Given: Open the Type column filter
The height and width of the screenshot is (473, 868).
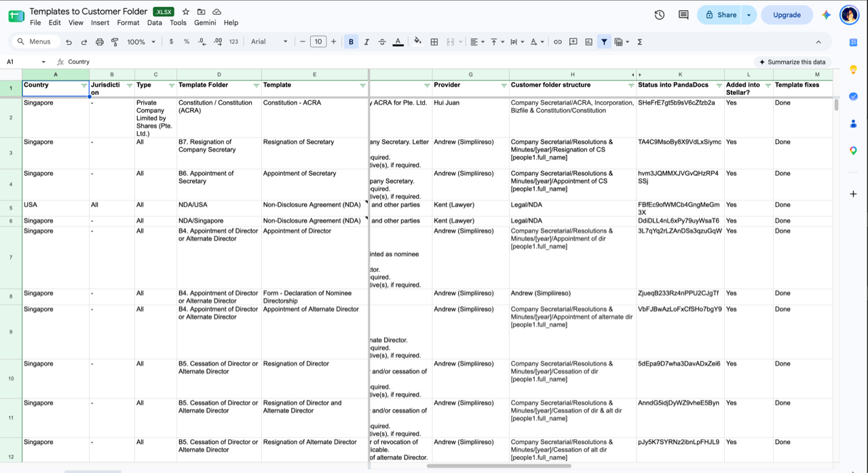Looking at the screenshot, I should point(171,86).
